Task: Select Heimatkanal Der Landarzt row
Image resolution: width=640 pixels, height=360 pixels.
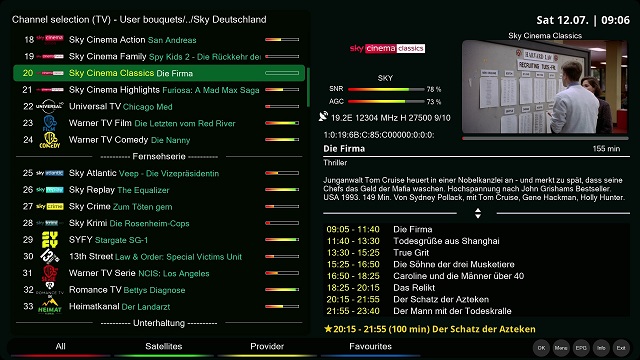Action: click(159, 307)
